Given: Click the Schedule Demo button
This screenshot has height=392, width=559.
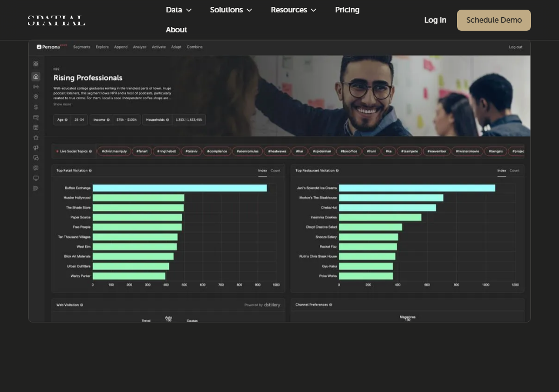Looking at the screenshot, I should coord(494,20).
